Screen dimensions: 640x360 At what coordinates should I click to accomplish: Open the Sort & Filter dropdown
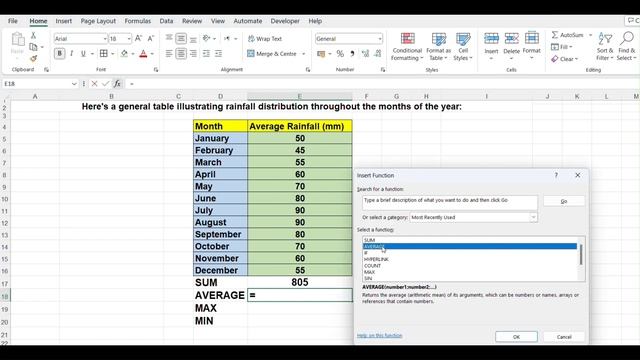point(605,47)
